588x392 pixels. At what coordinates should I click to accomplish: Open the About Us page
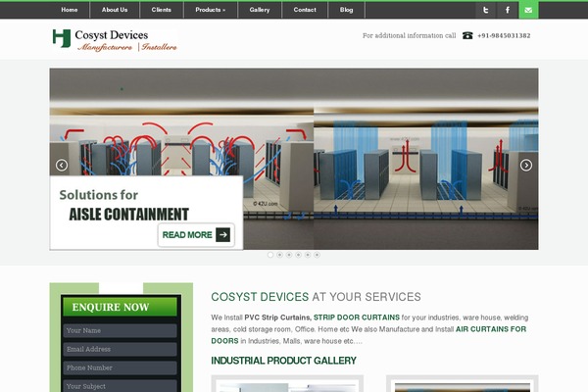(x=115, y=10)
